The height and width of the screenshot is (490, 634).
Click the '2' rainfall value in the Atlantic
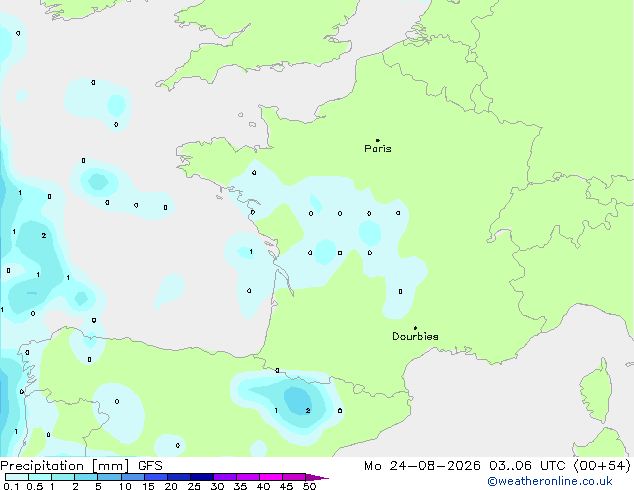[44, 235]
